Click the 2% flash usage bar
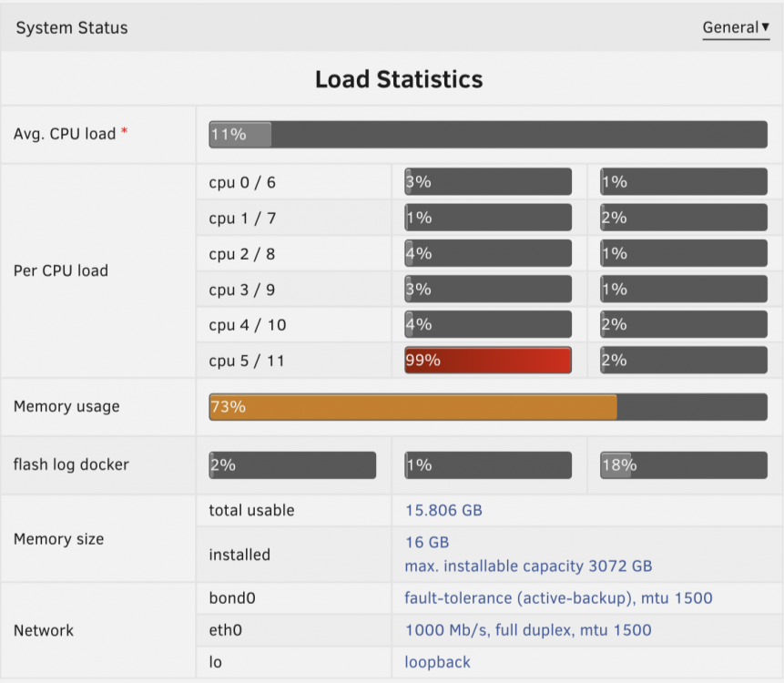Viewport: 784px width, 683px height. [x=292, y=465]
